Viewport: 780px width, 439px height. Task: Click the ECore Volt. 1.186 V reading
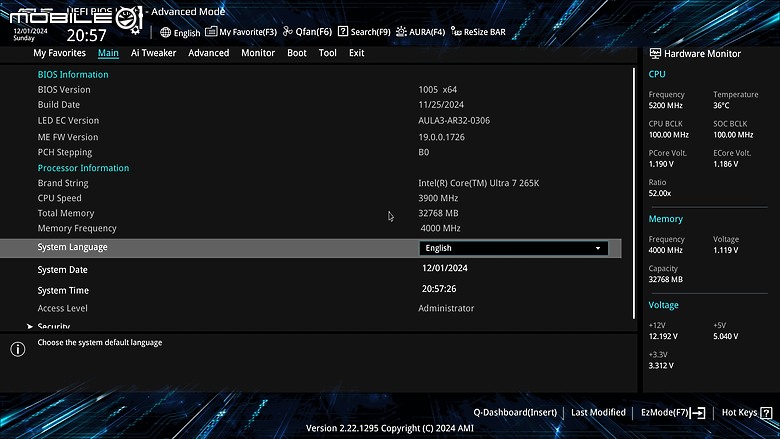click(725, 164)
